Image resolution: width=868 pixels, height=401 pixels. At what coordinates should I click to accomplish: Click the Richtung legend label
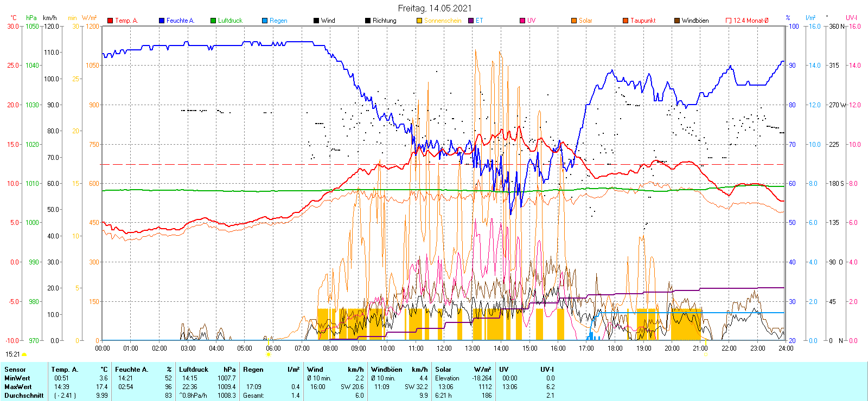coord(384,21)
